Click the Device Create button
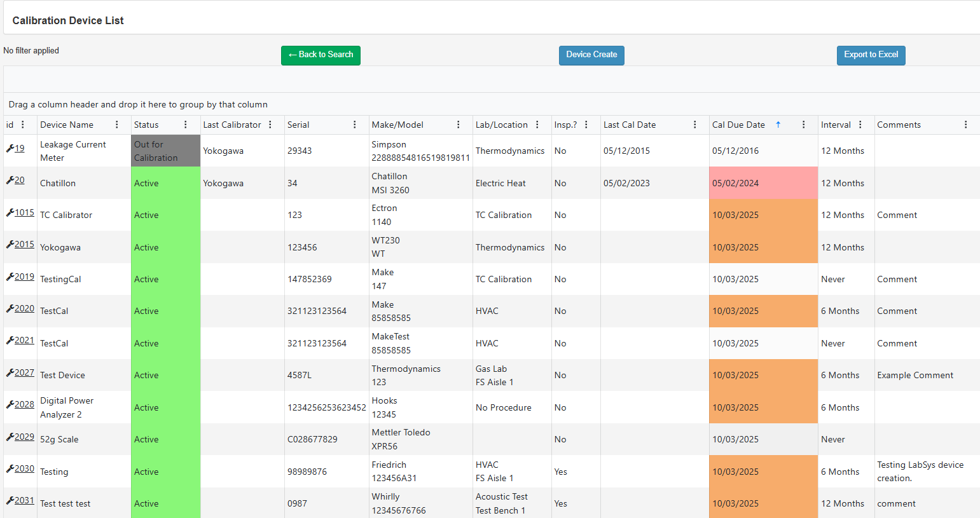 point(591,55)
